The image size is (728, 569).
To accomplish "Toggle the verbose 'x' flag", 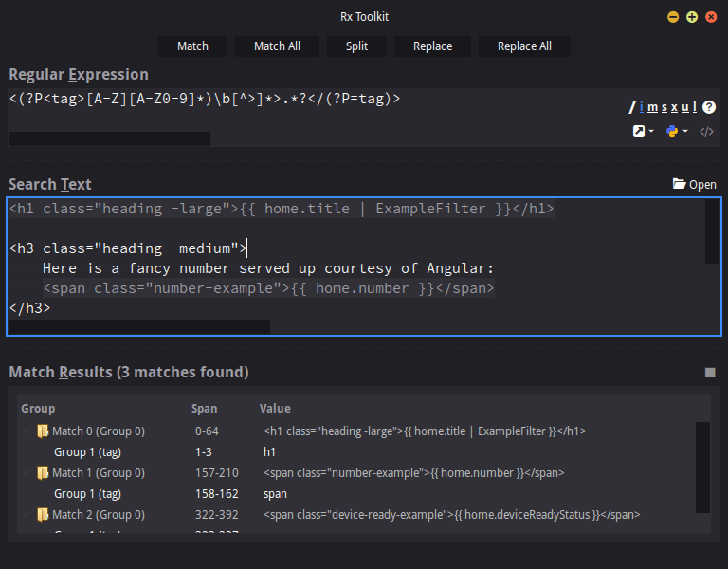I will [675, 107].
